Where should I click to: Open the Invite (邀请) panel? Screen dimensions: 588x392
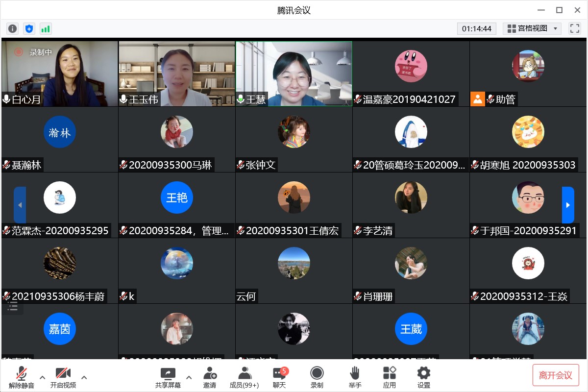210,377
